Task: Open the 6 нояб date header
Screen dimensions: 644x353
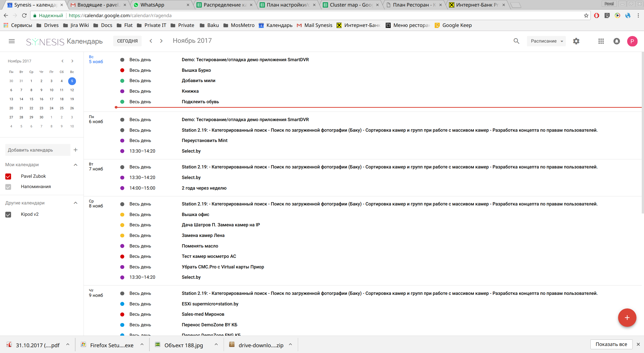Action: point(96,119)
